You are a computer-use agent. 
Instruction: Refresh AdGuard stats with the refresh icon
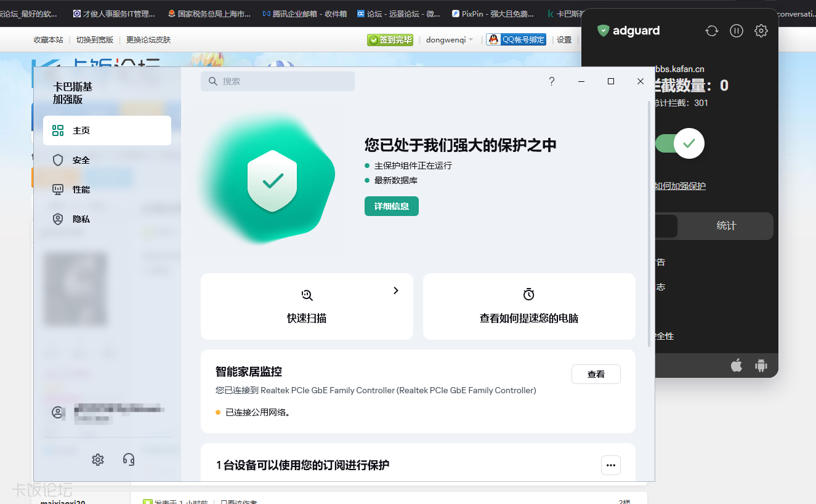pos(711,30)
